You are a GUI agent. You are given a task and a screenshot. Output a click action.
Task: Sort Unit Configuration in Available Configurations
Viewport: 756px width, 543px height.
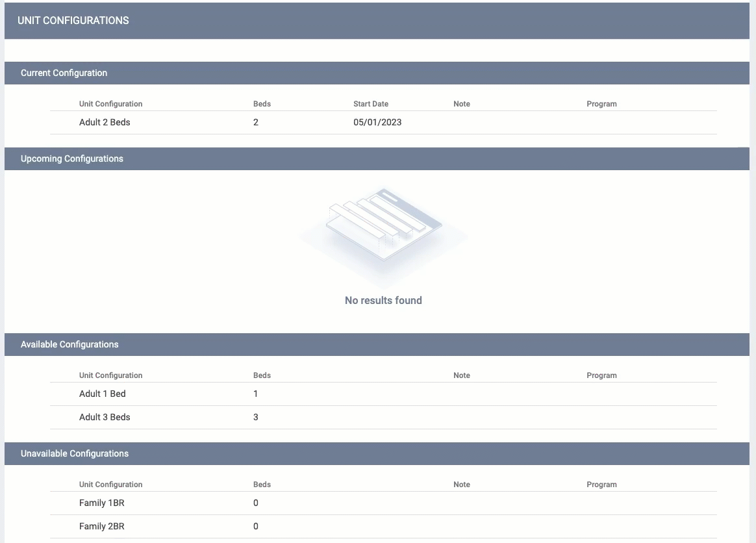click(x=110, y=375)
